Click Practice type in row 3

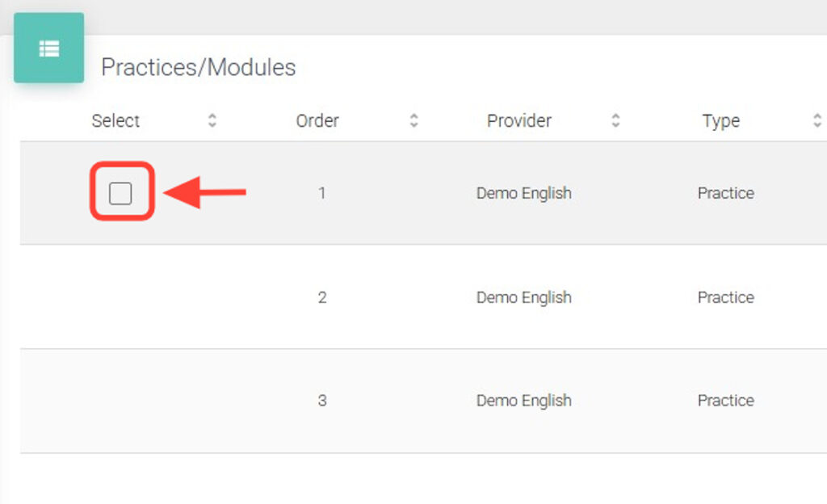point(725,401)
